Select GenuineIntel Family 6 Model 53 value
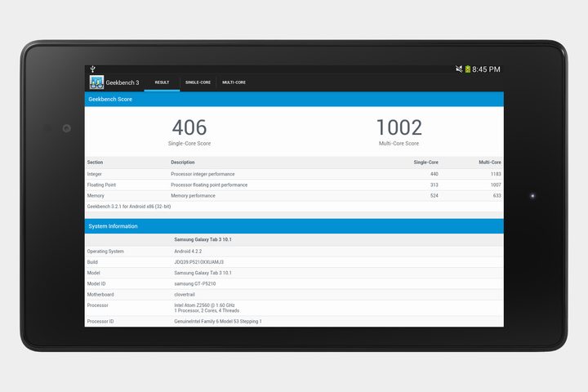Screen dimensions: 588x392 point(218,322)
